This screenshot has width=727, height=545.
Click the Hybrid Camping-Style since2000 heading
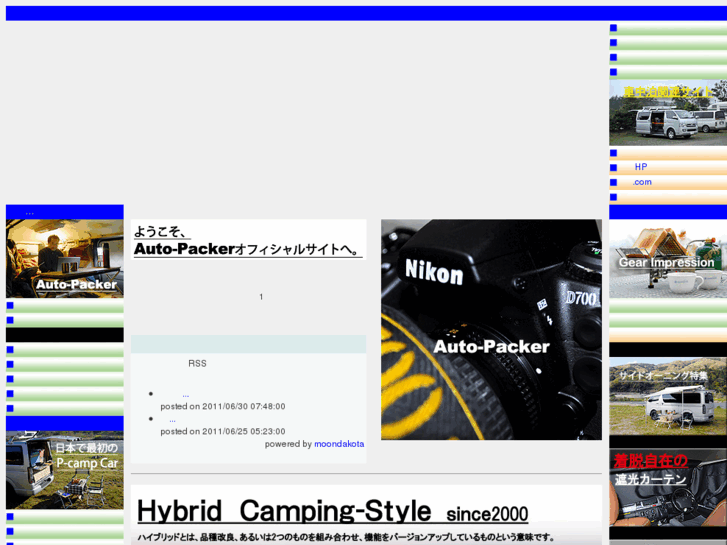(332, 512)
